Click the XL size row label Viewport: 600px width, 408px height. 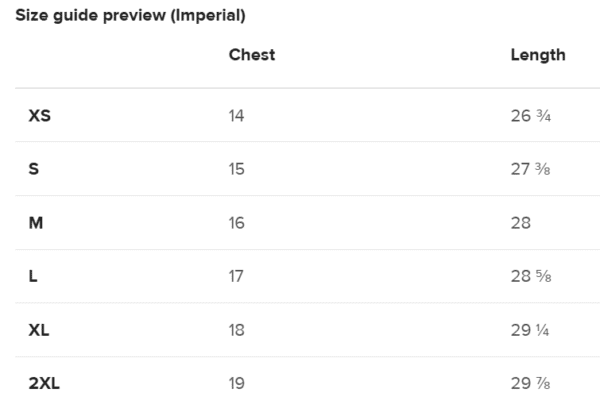39,330
